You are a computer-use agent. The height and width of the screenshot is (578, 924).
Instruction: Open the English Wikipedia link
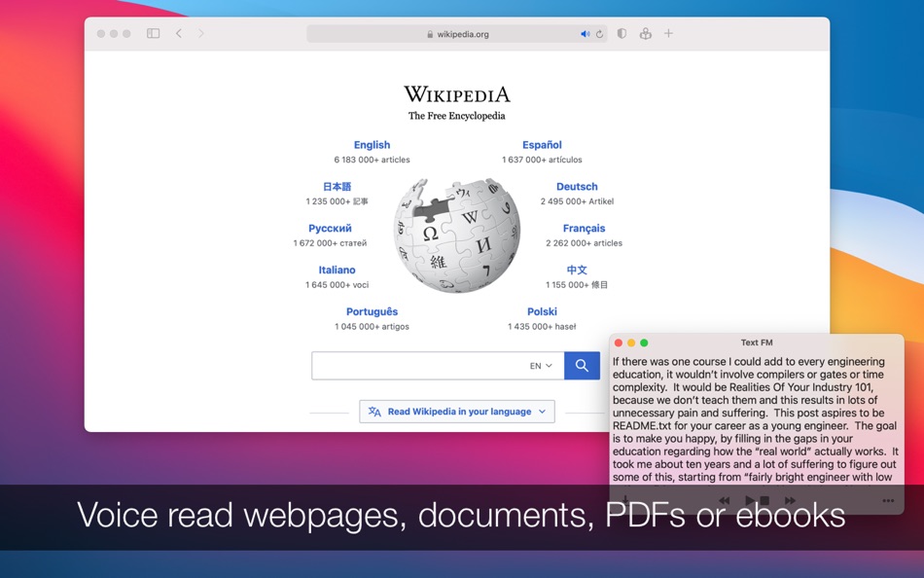pos(372,145)
